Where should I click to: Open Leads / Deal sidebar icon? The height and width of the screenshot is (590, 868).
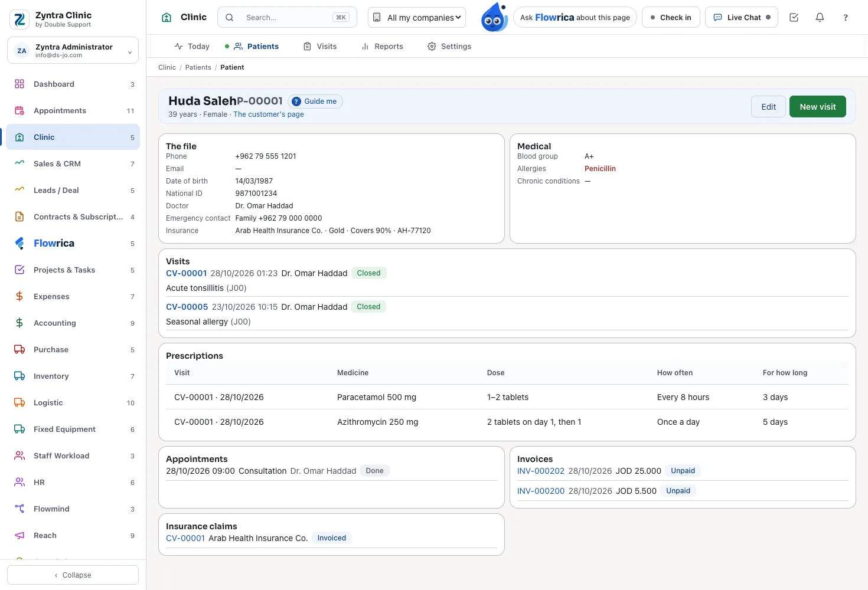pos(19,191)
